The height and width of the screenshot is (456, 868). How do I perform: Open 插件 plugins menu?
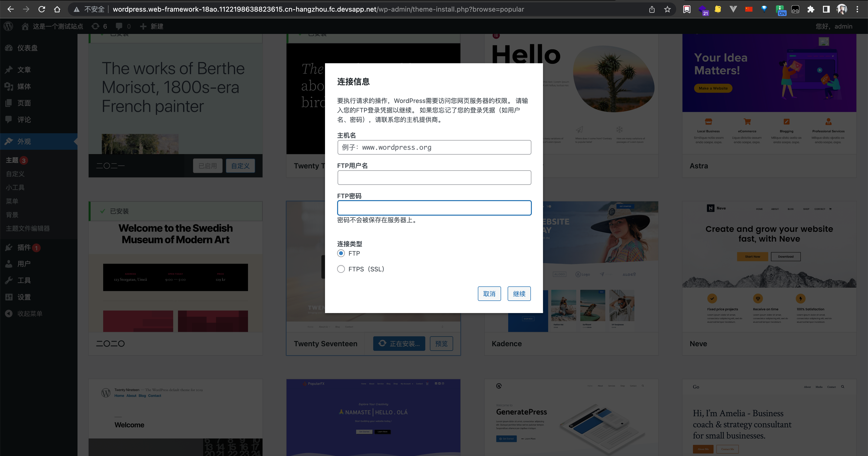point(39,247)
